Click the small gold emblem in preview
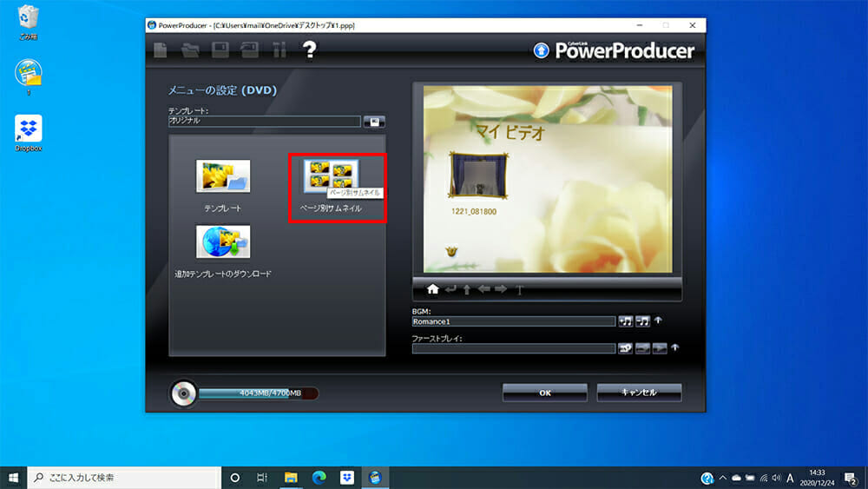This screenshot has height=489, width=868. [451, 251]
